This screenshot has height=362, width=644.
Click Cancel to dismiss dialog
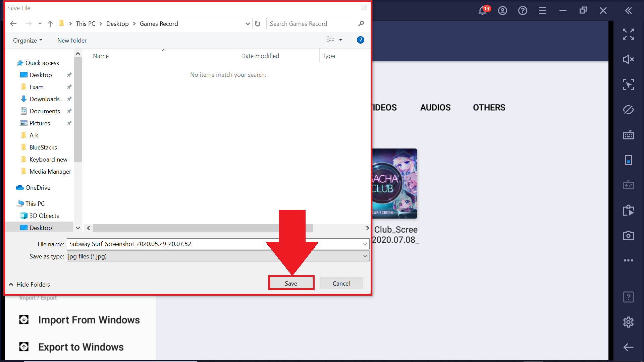[x=341, y=283]
